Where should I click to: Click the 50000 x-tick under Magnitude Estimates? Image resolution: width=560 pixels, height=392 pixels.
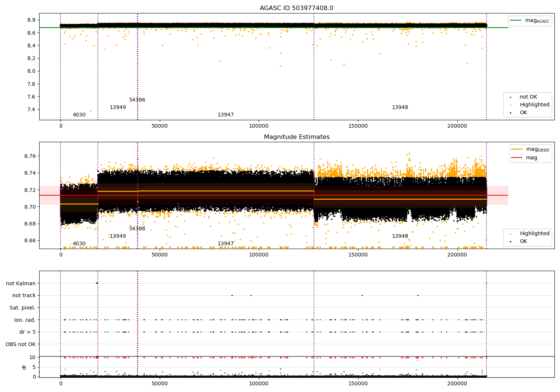160,255
